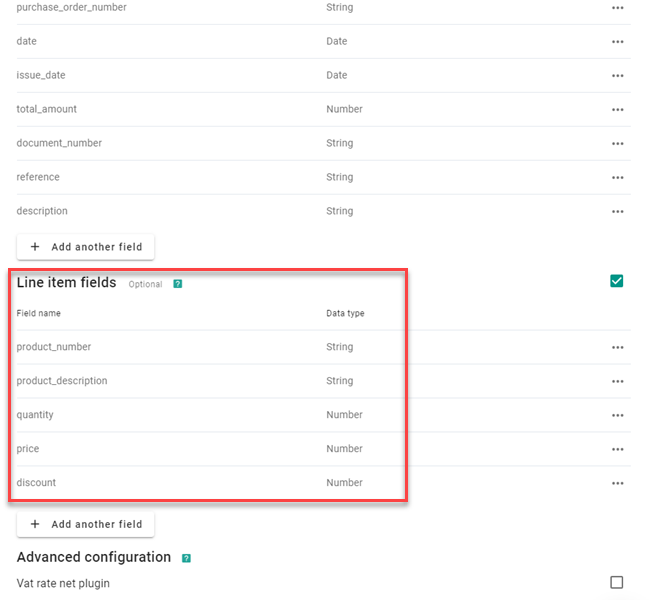
Task: Click the Date data type of issue_date
Action: pyautogui.click(x=337, y=75)
